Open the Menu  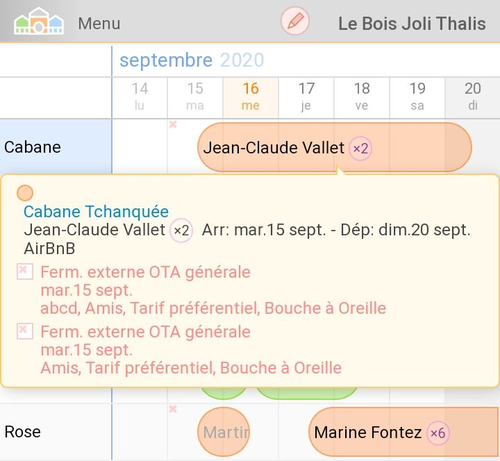click(x=99, y=24)
